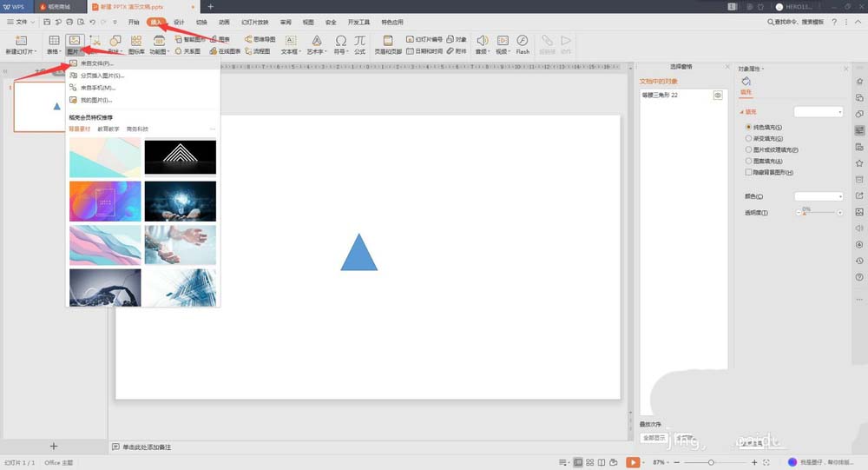Select the glowing lightbulb background thumbnail
868x470 pixels.
(x=181, y=202)
